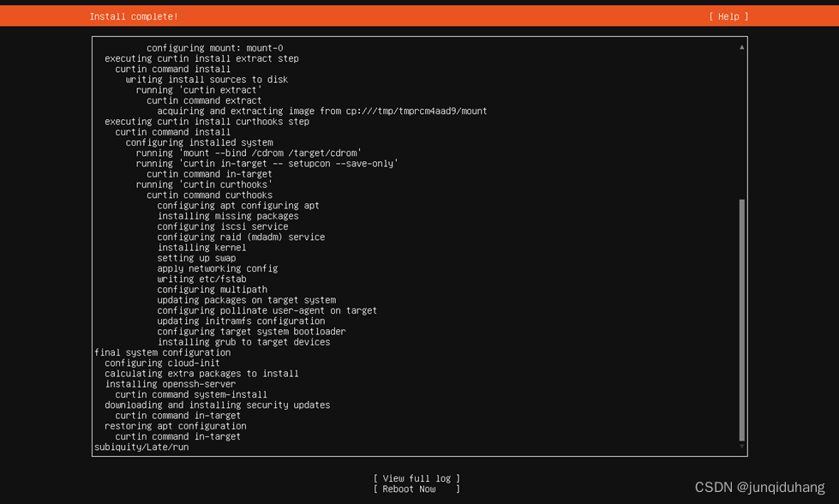Select the "installing kernel" log line
The width and height of the screenshot is (839, 504).
tap(201, 248)
